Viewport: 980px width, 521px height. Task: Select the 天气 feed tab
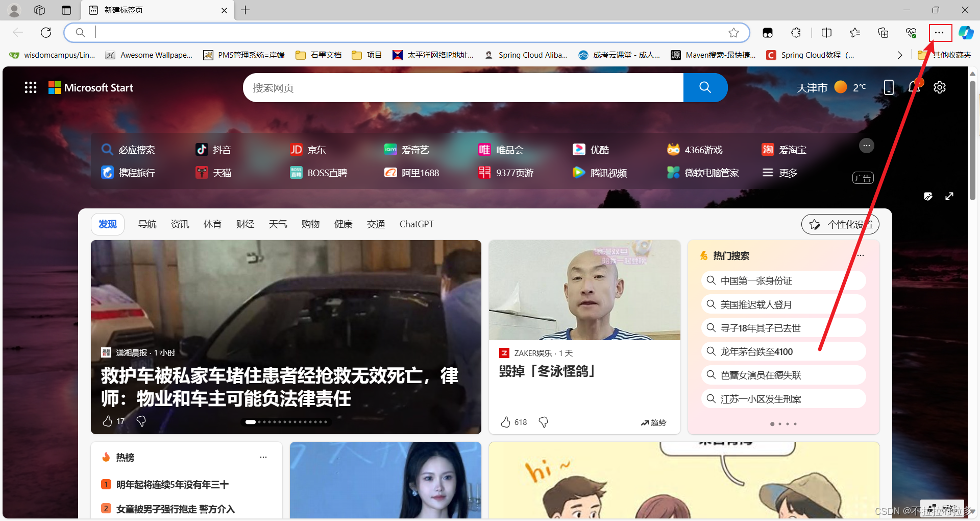click(x=278, y=224)
